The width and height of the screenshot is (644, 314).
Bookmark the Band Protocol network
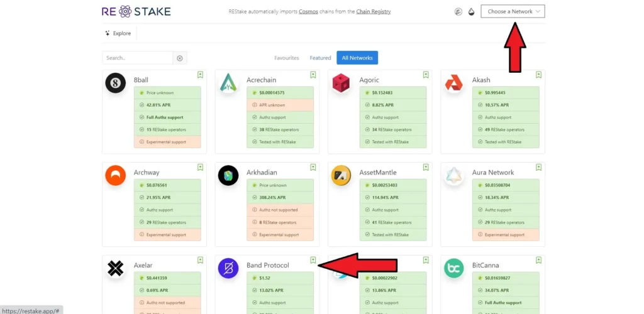pyautogui.click(x=313, y=260)
